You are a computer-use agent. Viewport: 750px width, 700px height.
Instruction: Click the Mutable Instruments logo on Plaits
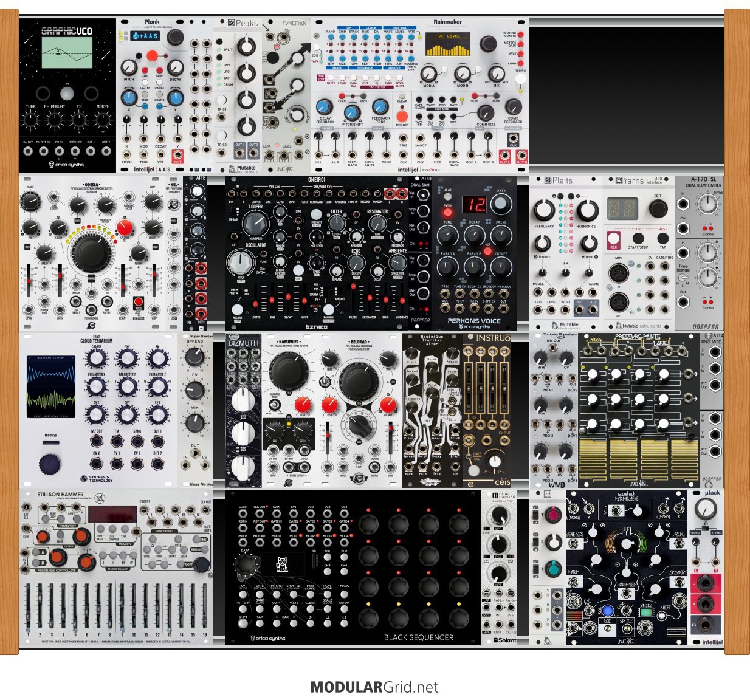(x=566, y=326)
